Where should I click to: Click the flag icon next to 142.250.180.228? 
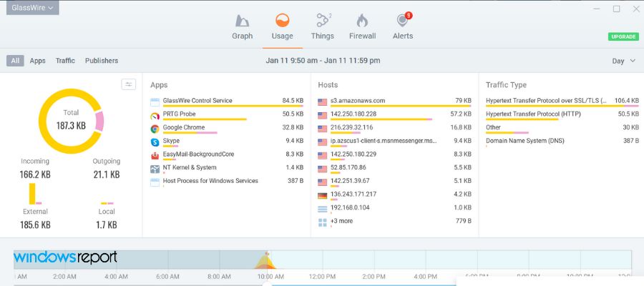[323, 115]
